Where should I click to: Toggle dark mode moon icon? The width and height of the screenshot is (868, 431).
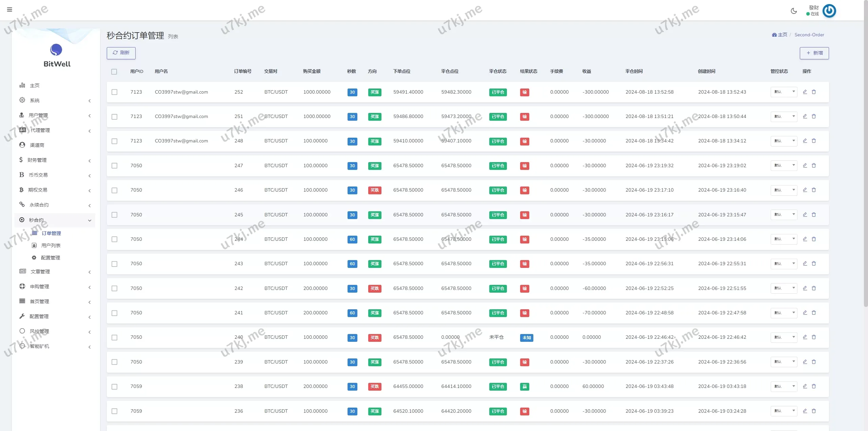tap(794, 11)
